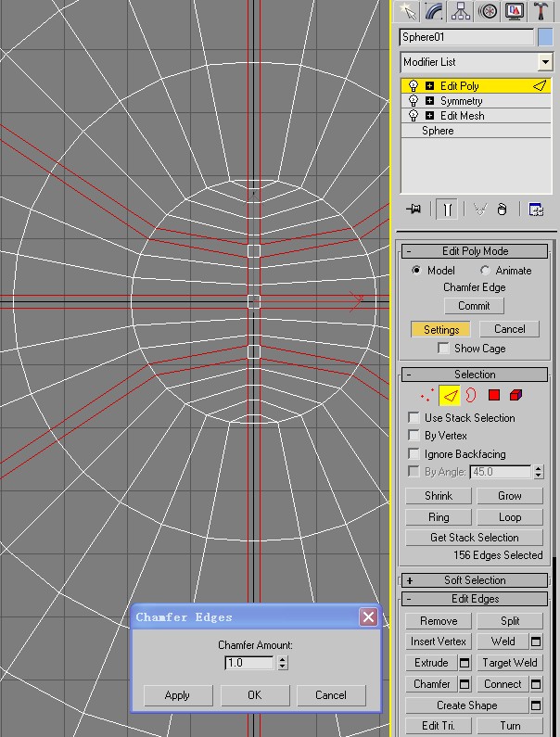
Task: Switch to Vertex sub-object level
Action: pyautogui.click(x=427, y=395)
